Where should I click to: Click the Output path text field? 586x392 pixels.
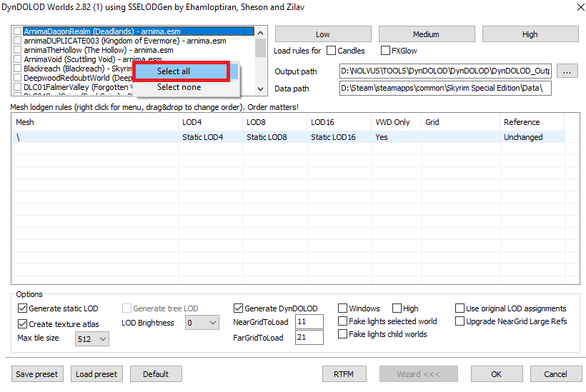[x=445, y=71]
